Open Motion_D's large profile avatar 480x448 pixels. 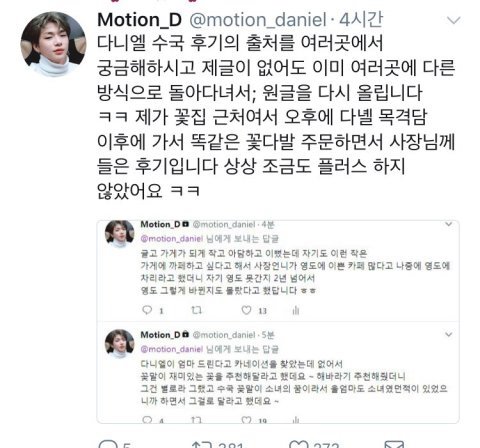pyautogui.click(x=53, y=44)
